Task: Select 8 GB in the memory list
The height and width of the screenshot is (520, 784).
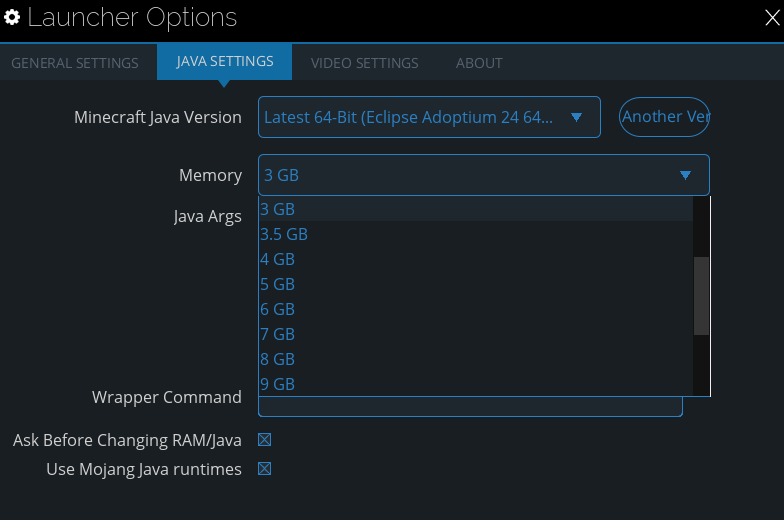Action: pos(278,359)
